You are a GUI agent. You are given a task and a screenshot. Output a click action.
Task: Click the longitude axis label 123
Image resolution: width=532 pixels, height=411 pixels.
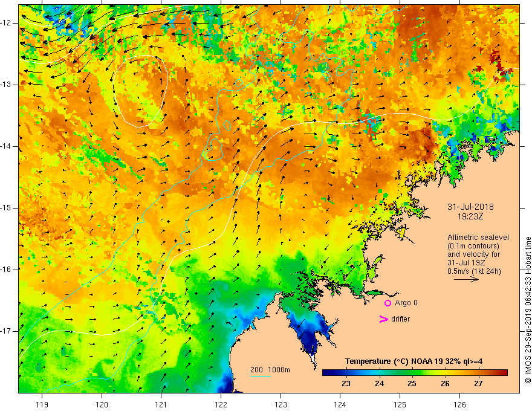(281, 404)
